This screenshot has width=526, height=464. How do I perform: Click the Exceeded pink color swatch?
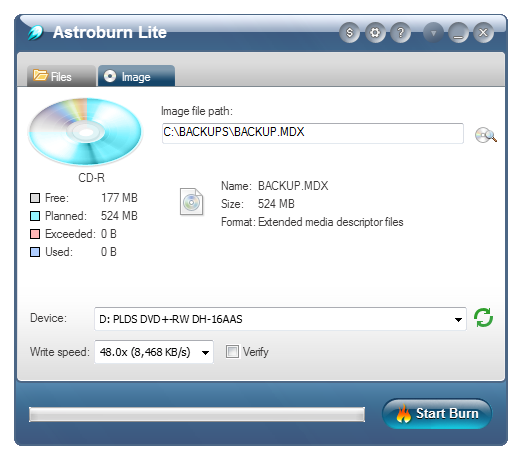35,234
